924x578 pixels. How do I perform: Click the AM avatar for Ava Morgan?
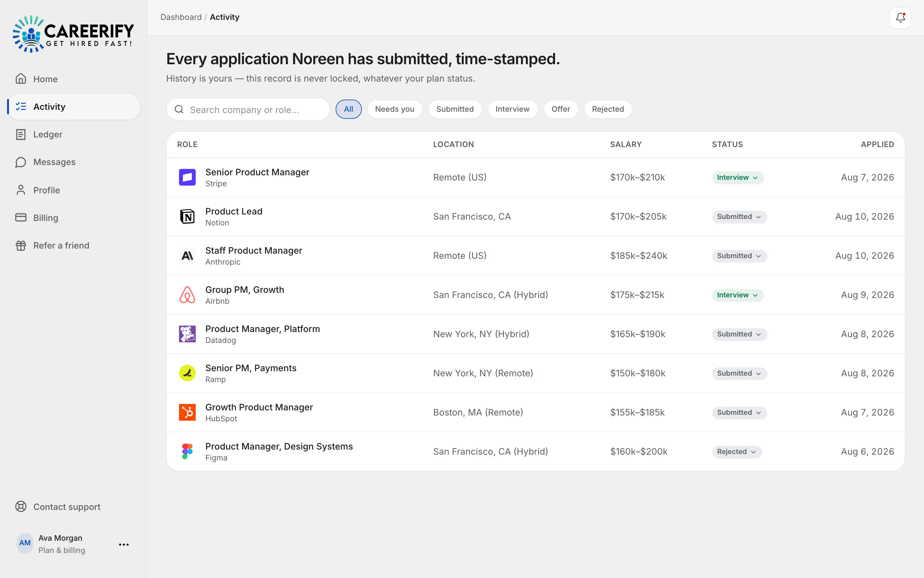[x=25, y=543]
